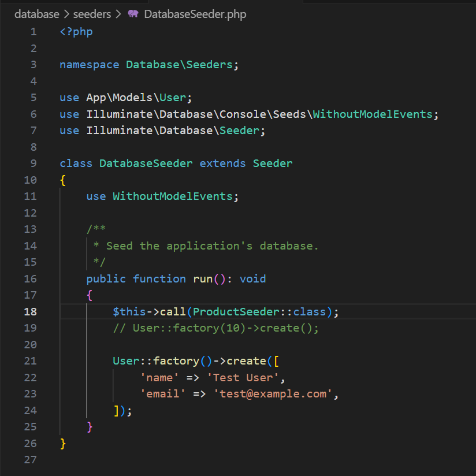This screenshot has width=476, height=476.
Task: Click 'void' return type on line 16
Action: pyautogui.click(x=252, y=278)
